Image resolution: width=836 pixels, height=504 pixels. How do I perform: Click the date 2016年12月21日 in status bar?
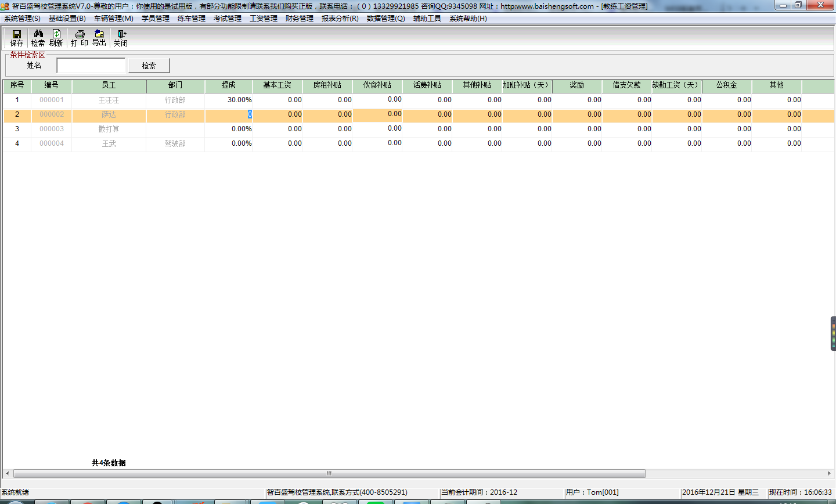click(x=709, y=492)
